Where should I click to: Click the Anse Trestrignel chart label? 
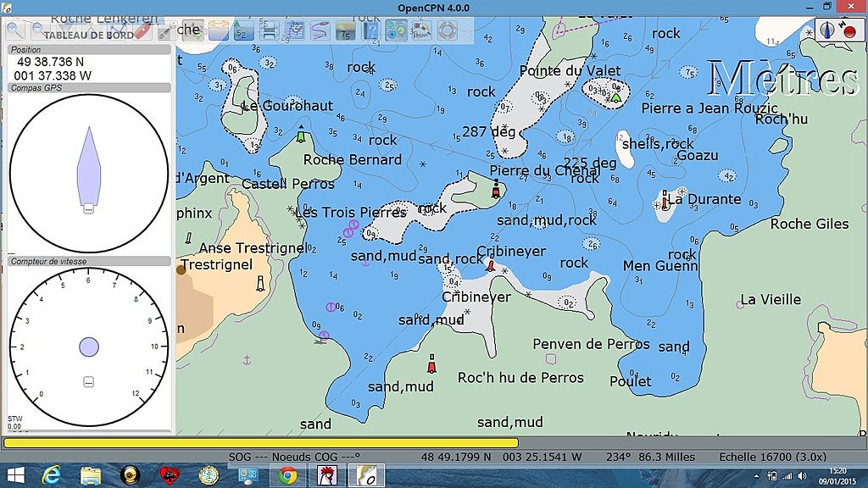(x=253, y=248)
